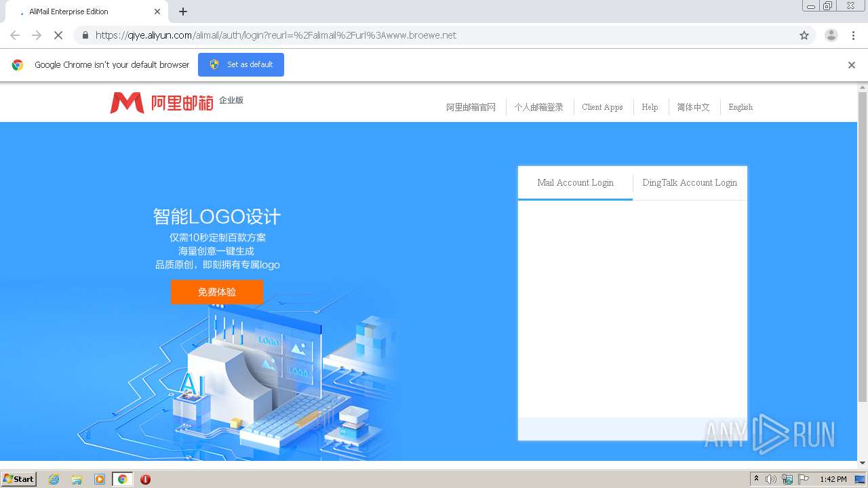Screen dimensions: 868x488
Task: Set Chrome as default browser
Action: (x=241, y=64)
